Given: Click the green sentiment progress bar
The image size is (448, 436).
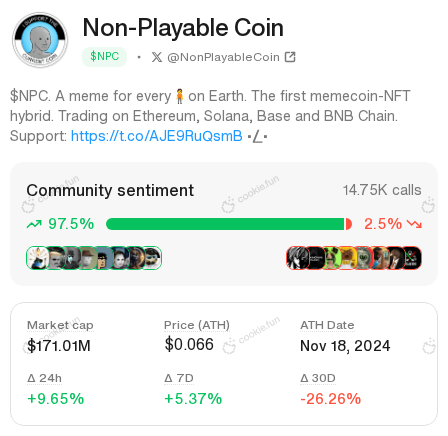Looking at the screenshot, I should pos(225,224).
